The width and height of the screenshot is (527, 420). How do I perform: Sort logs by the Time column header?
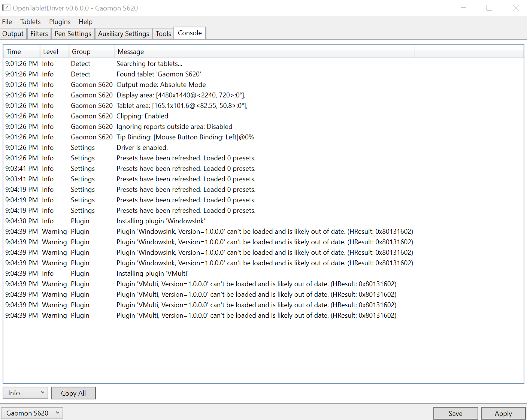pyautogui.click(x=13, y=51)
